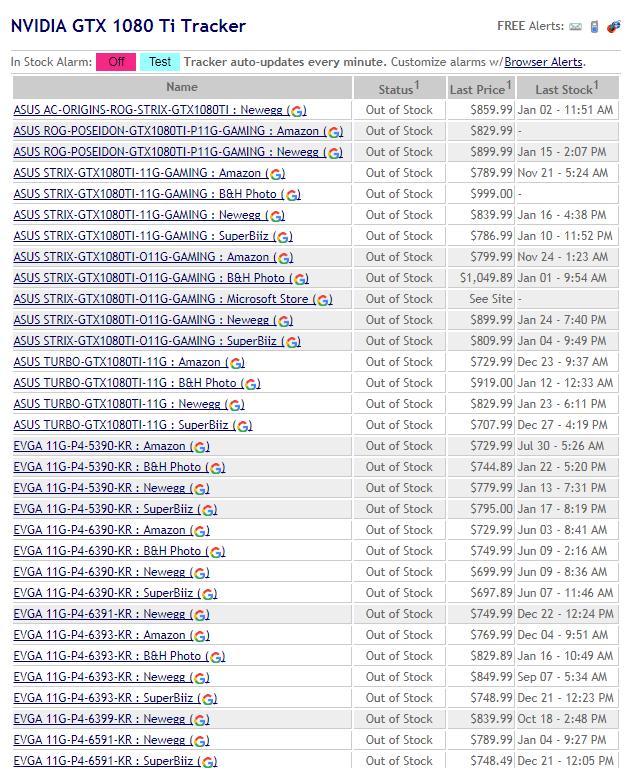
Task: Click the Last Price column header
Action: click(481, 87)
